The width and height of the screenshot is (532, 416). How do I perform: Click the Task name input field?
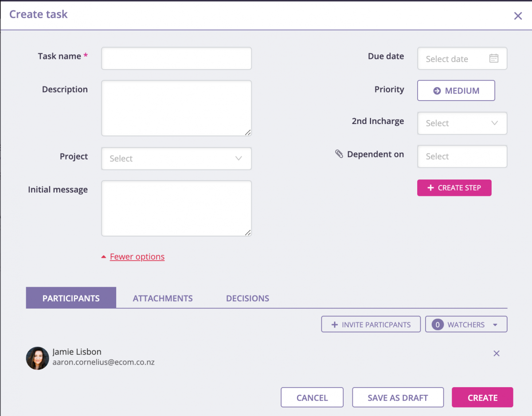coord(176,58)
